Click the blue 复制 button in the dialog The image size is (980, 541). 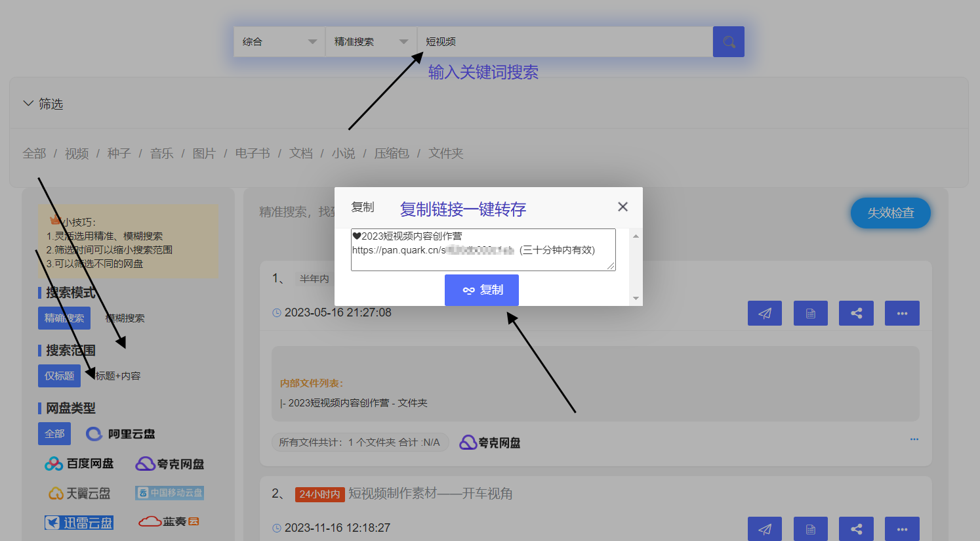pyautogui.click(x=481, y=290)
